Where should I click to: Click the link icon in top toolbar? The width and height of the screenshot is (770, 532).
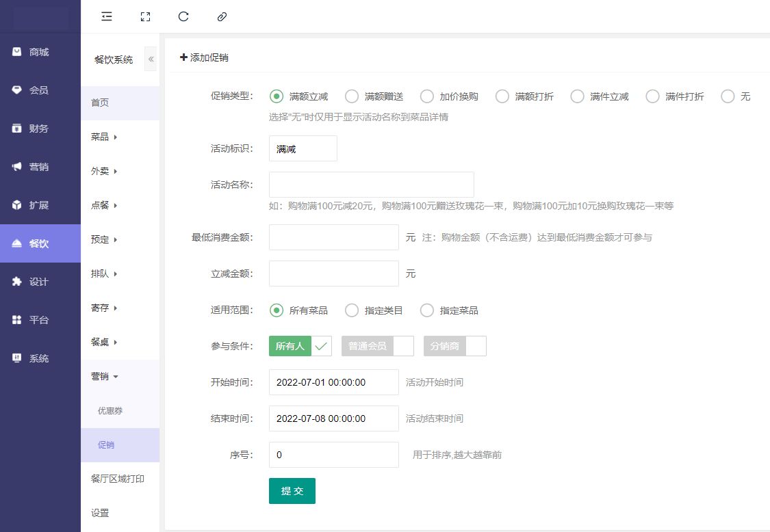pos(222,17)
